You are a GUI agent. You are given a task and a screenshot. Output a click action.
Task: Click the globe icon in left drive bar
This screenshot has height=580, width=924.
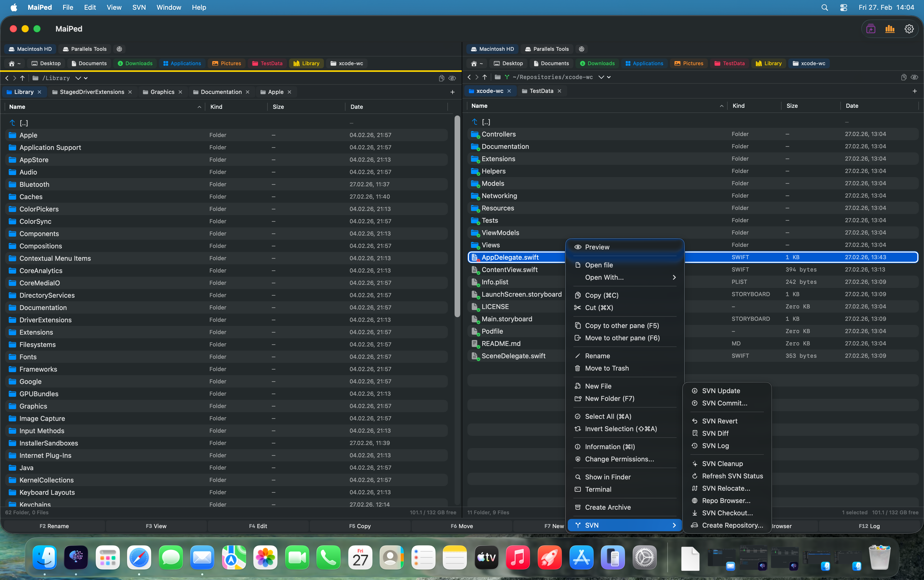point(119,49)
